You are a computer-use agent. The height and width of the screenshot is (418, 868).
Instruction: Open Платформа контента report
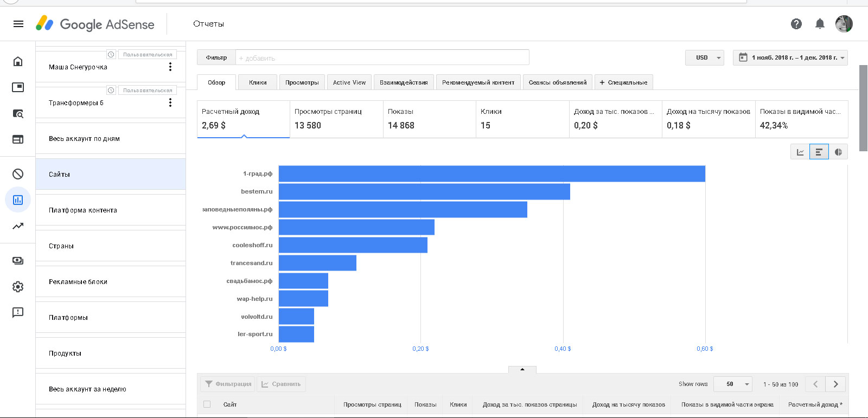(111, 210)
